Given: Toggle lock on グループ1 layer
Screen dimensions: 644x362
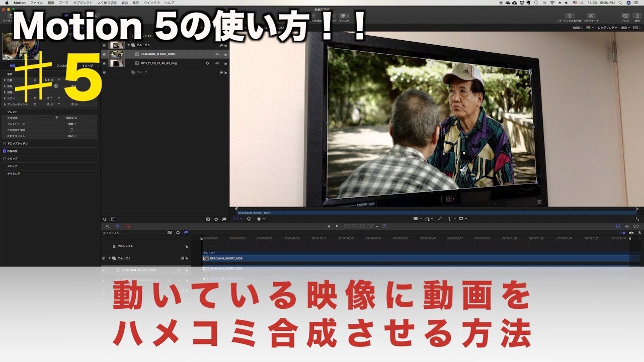Looking at the screenshot, I should click(x=224, y=45).
